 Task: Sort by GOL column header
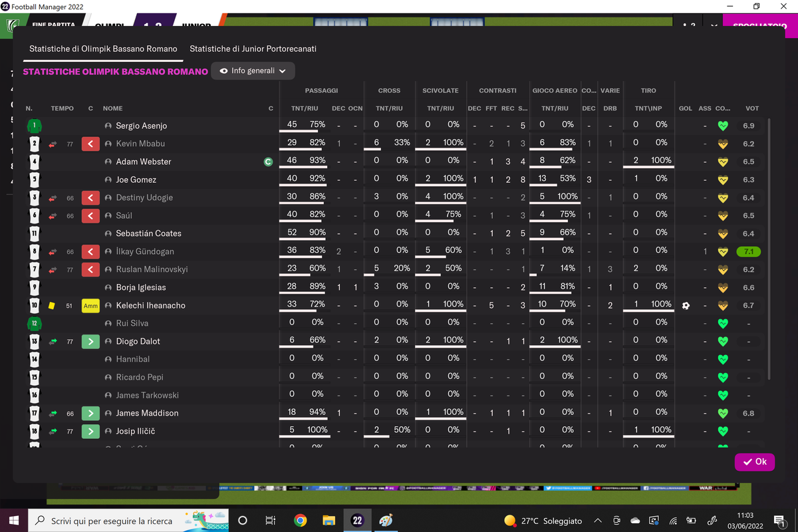pyautogui.click(x=686, y=108)
